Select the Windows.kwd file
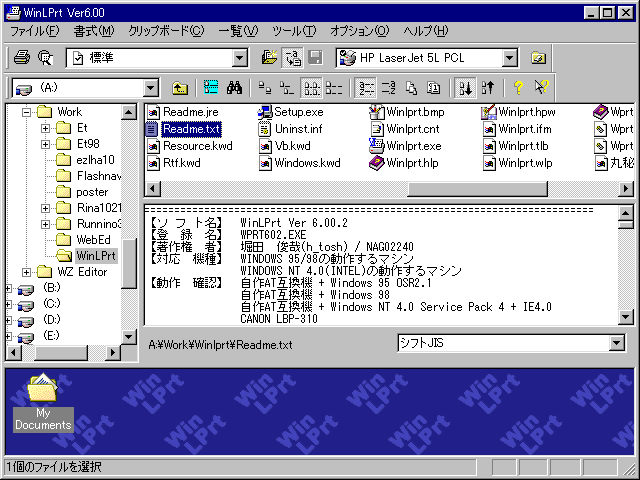Viewport: 640px width, 480px height. 300,163
